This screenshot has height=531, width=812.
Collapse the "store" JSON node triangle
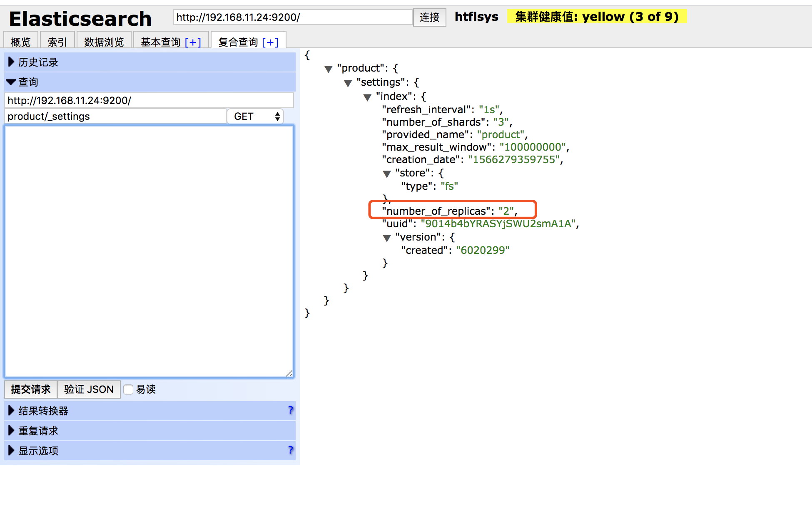386,174
